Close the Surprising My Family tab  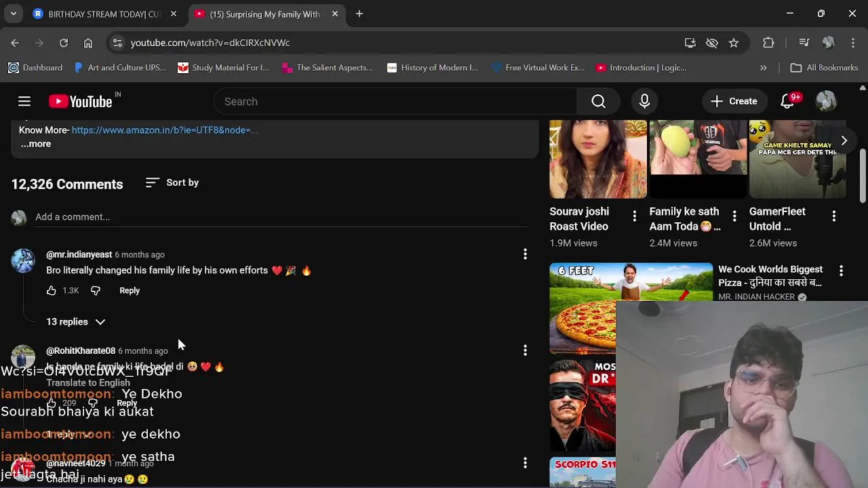pyautogui.click(x=334, y=14)
